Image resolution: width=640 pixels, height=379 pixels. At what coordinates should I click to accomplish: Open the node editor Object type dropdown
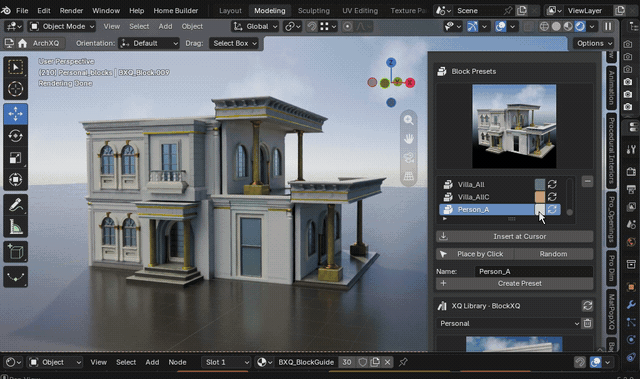tap(55, 362)
